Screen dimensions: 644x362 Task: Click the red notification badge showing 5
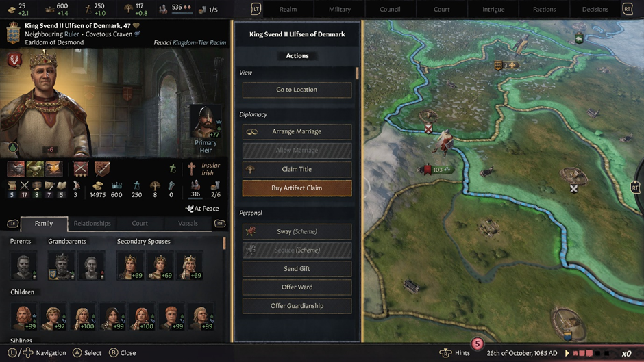[x=478, y=344]
